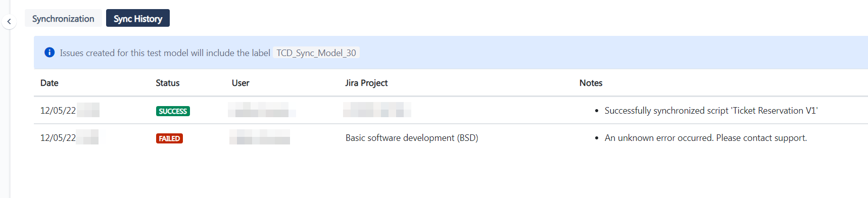The height and width of the screenshot is (198, 868).
Task: Click the date of the failed sync
Action: (69, 137)
